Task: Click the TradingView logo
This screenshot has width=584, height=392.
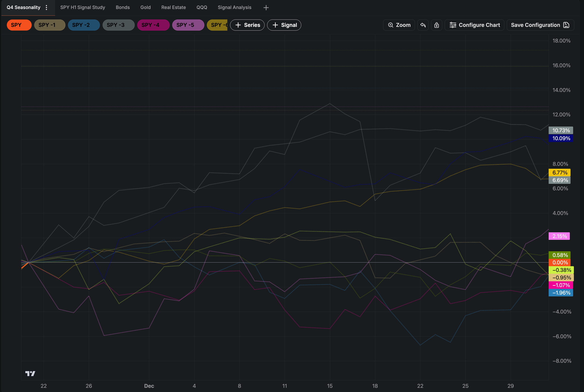Action: pos(30,374)
